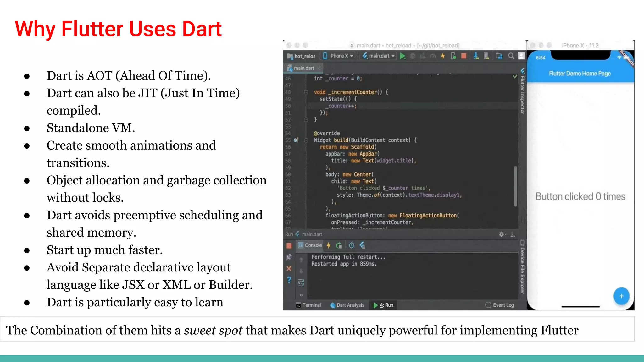644x362 pixels.
Task: Click the green Run button in toolbar
Action: 402,56
